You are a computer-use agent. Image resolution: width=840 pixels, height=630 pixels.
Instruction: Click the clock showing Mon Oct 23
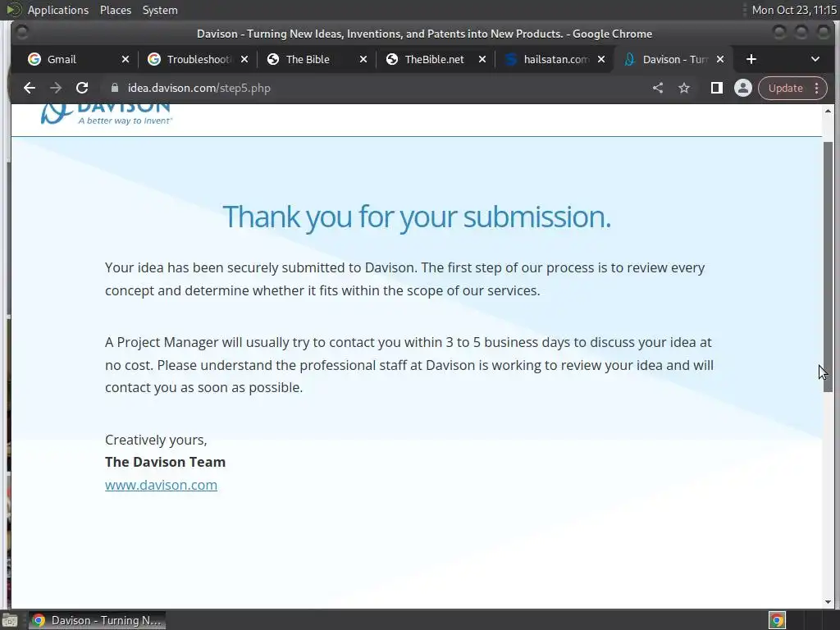[x=794, y=10]
